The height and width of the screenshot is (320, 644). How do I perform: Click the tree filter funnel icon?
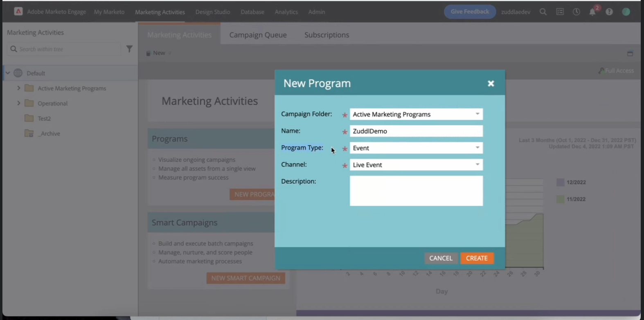(x=129, y=49)
